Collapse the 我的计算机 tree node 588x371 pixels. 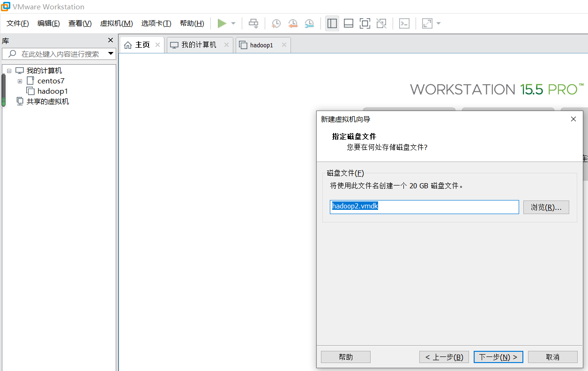point(9,71)
